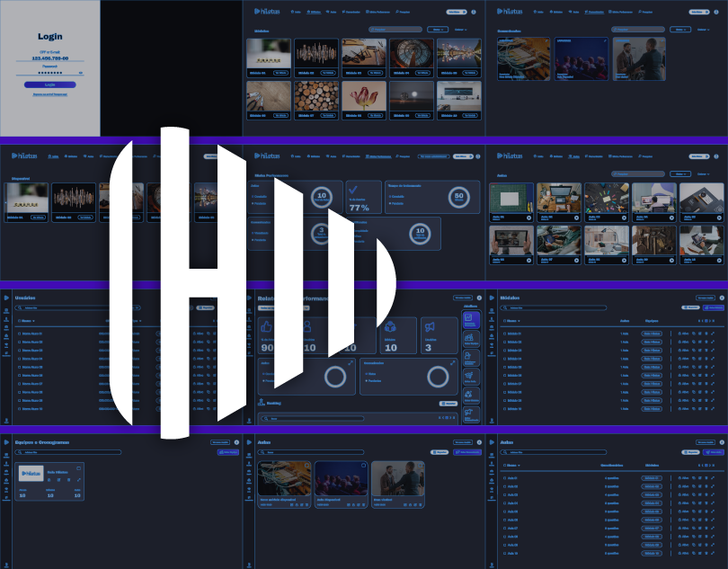Open Início tab in Módulos gallery screen navbar
Viewport: 728px width, 569px height.
296,12
